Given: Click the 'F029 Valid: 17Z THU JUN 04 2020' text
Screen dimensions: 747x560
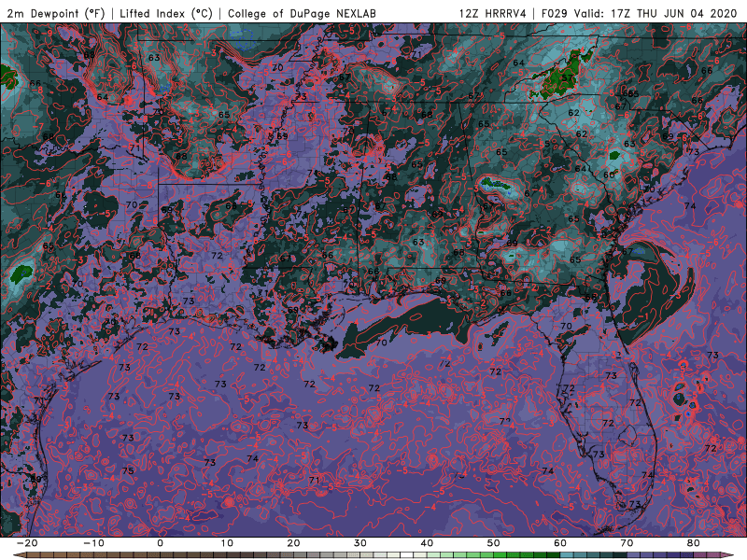Looking at the screenshot, I should point(640,13).
